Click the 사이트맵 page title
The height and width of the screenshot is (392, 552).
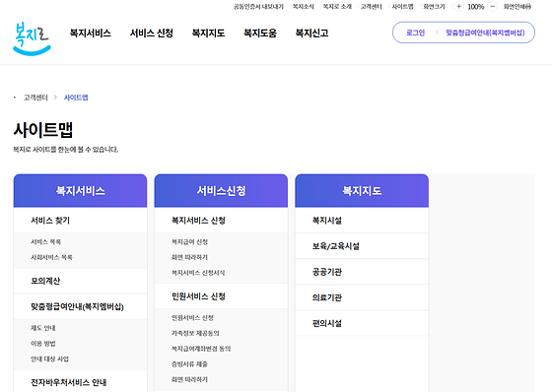[43, 130]
